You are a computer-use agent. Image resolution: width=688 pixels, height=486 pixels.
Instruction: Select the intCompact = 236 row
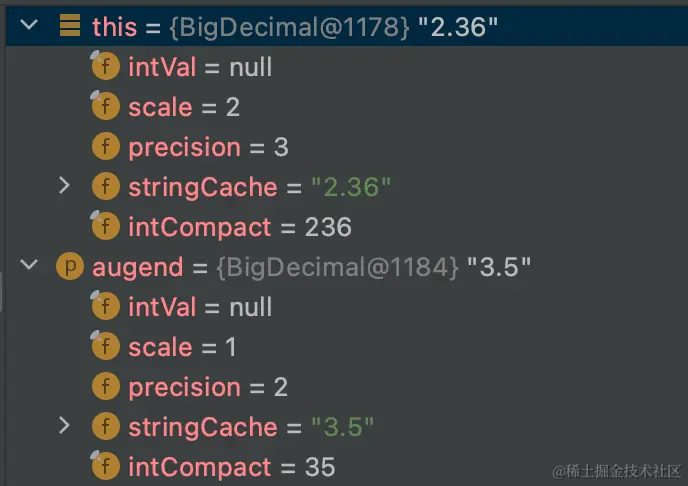click(347, 226)
